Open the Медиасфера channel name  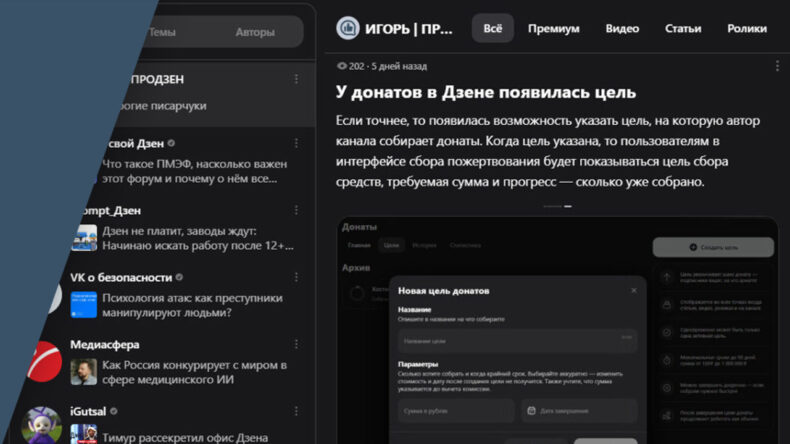pyautogui.click(x=105, y=344)
